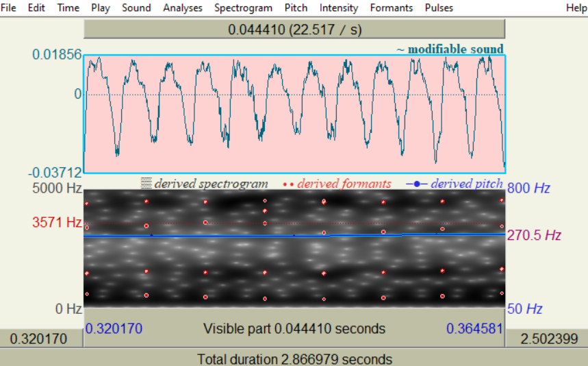588x366 pixels.
Task: Play the segment after window labeled 2.502399
Action: click(547, 339)
